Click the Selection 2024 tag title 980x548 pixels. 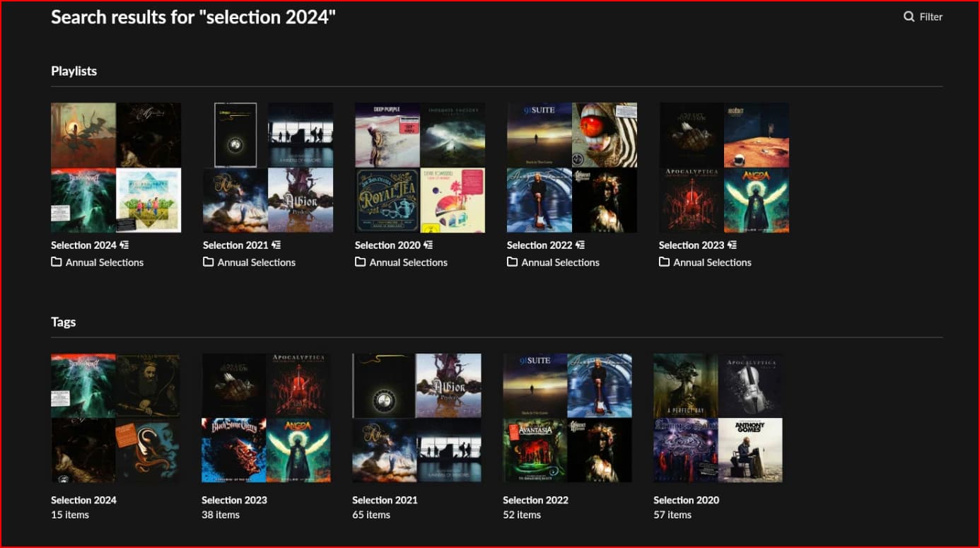83,500
